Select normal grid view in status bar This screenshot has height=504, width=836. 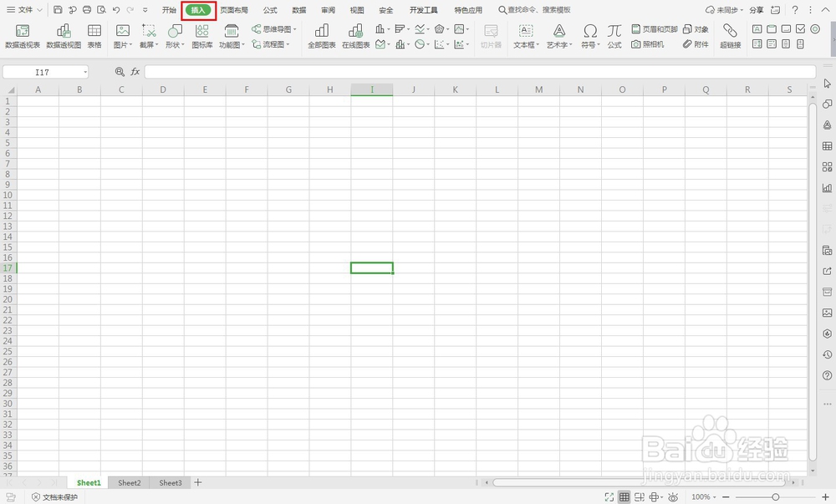click(x=624, y=497)
